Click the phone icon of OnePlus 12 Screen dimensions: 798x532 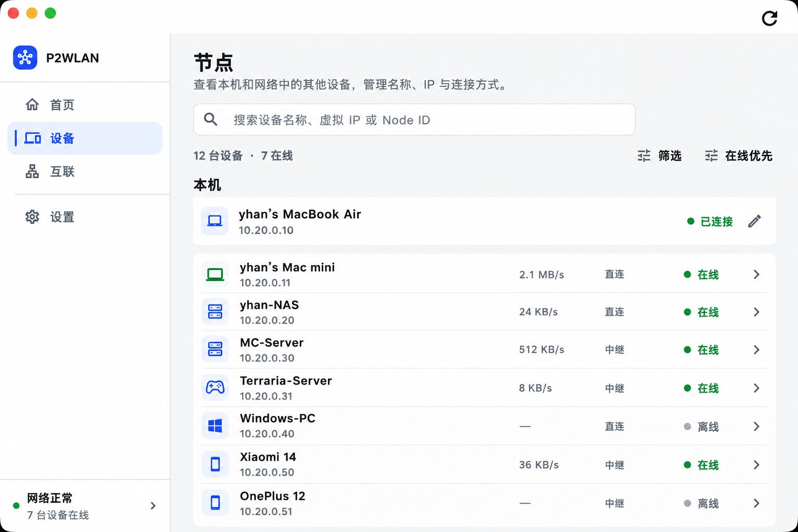click(215, 503)
